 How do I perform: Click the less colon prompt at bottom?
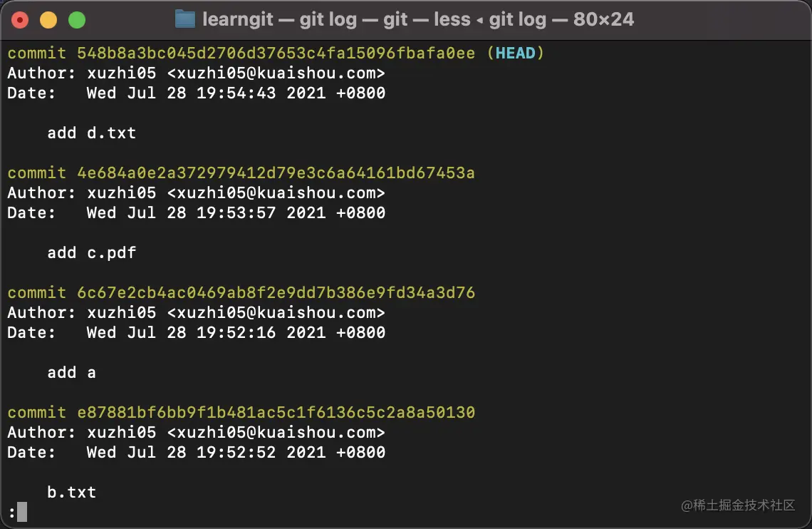pyautogui.click(x=10, y=511)
